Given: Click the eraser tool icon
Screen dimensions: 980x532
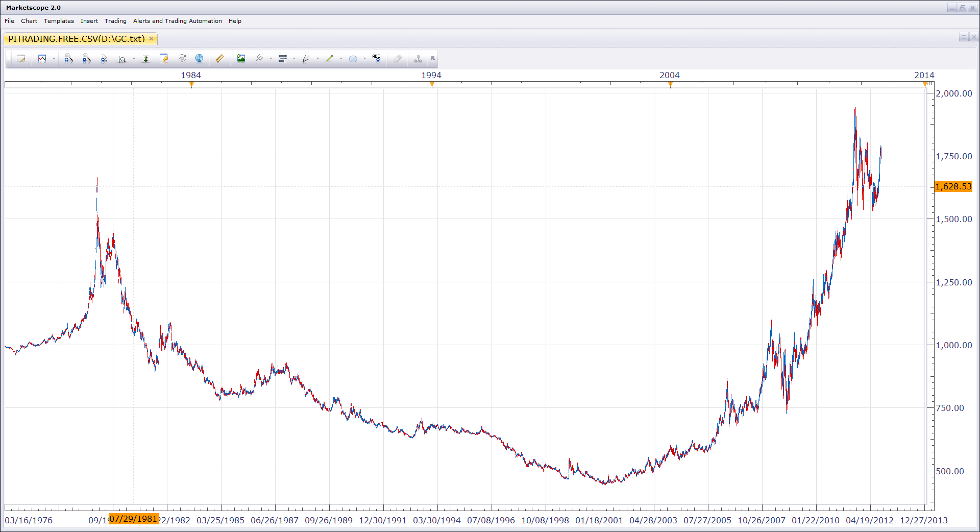Looking at the screenshot, I should (x=398, y=59).
